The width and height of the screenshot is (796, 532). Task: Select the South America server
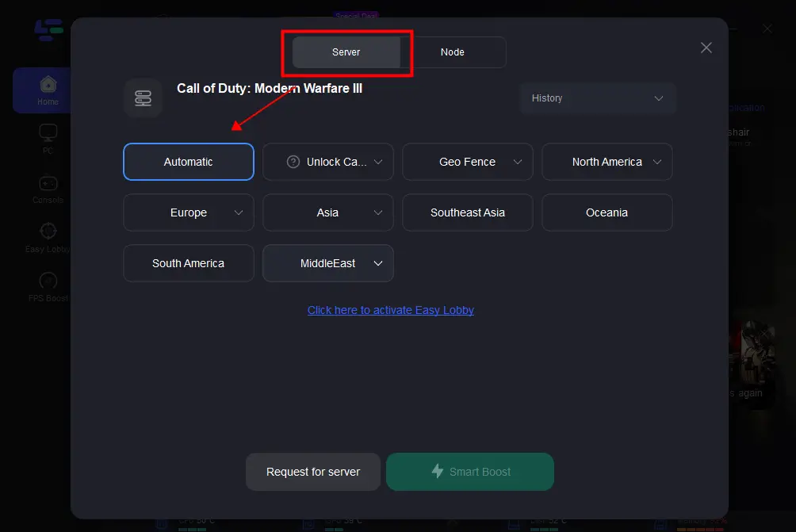click(x=189, y=263)
